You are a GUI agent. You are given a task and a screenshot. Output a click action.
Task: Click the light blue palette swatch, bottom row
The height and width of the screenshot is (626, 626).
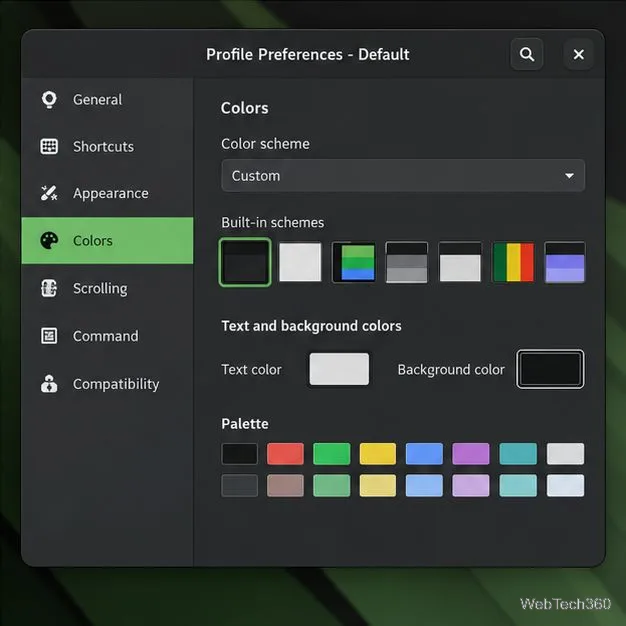[x=424, y=485]
